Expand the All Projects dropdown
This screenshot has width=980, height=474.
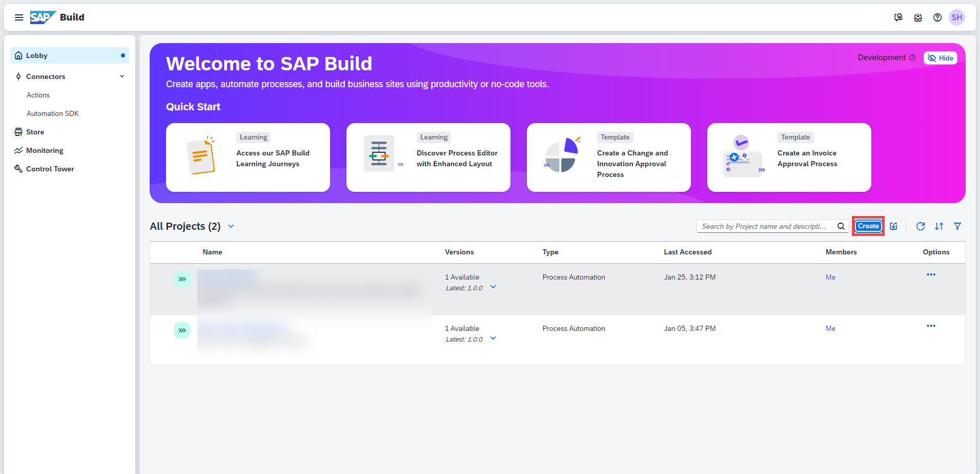coord(231,226)
